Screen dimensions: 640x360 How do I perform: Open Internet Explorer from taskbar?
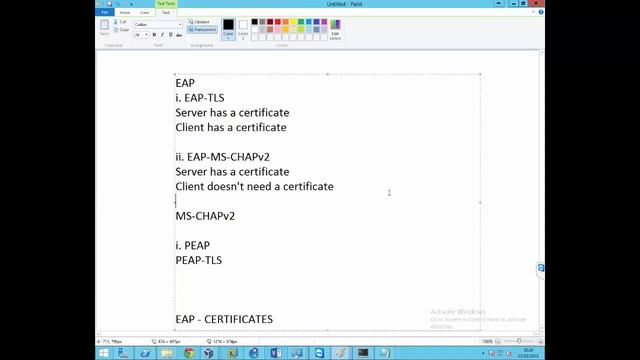253,353
